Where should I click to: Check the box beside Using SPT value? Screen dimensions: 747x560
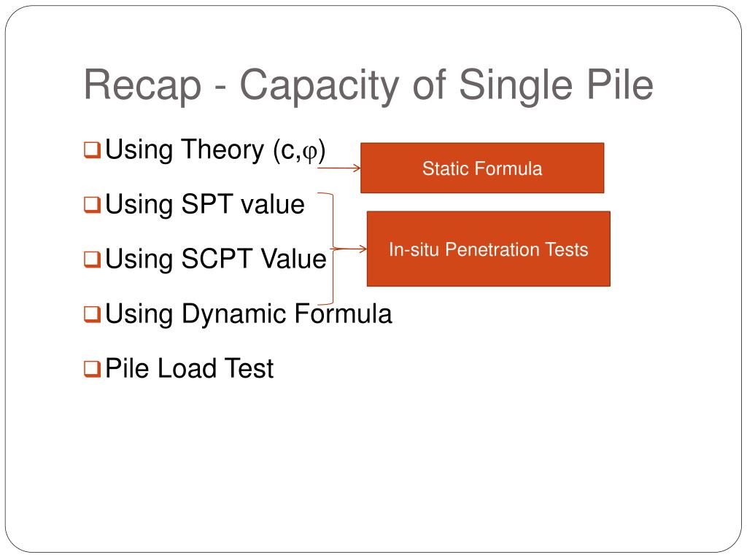92,205
